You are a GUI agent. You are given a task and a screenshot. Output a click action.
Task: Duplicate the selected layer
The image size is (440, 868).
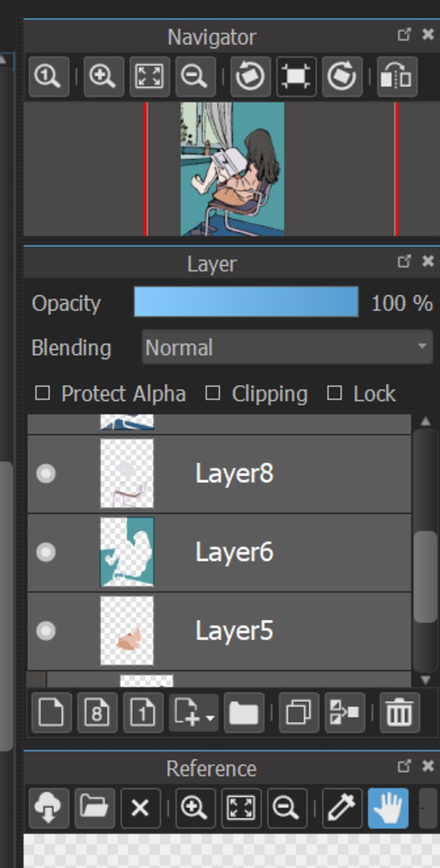[299, 713]
